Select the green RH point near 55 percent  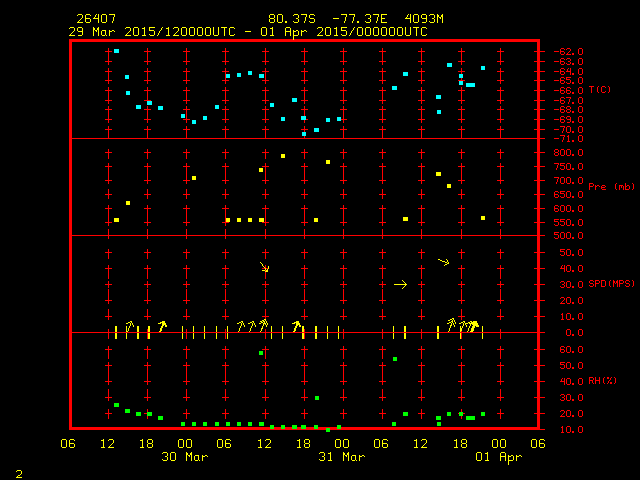click(x=395, y=359)
